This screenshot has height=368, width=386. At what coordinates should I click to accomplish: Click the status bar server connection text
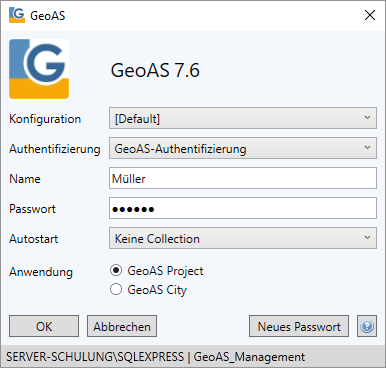click(155, 357)
